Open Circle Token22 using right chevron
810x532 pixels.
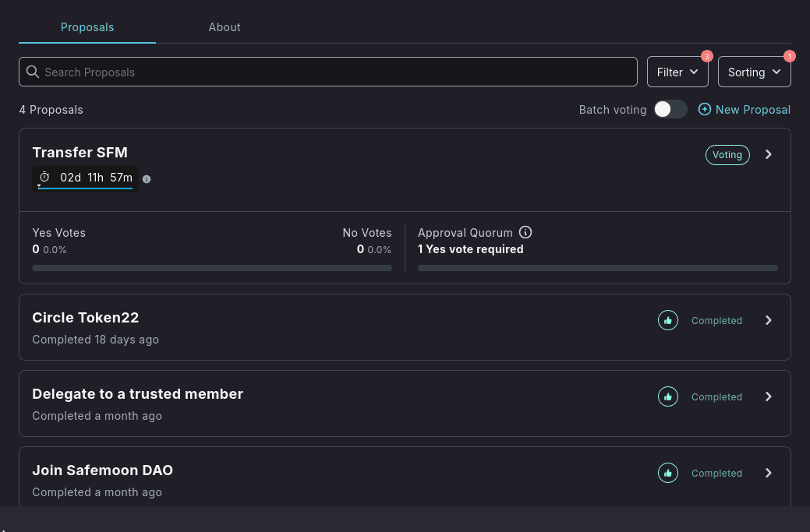click(769, 320)
